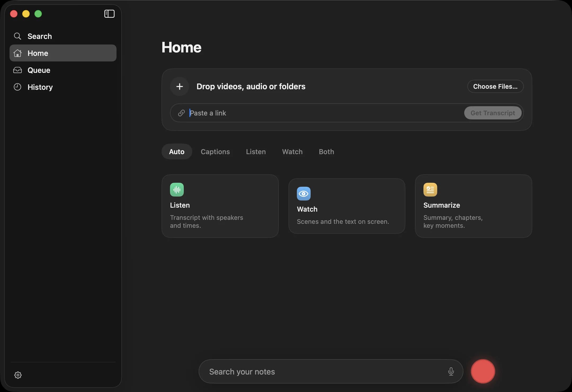
Task: Click the link chain icon
Action: pos(181,113)
